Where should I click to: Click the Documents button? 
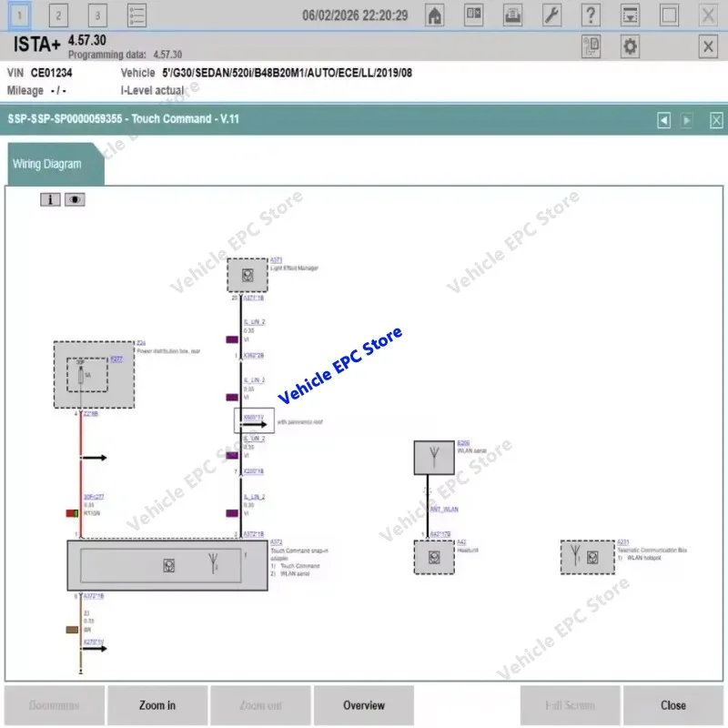click(x=55, y=705)
